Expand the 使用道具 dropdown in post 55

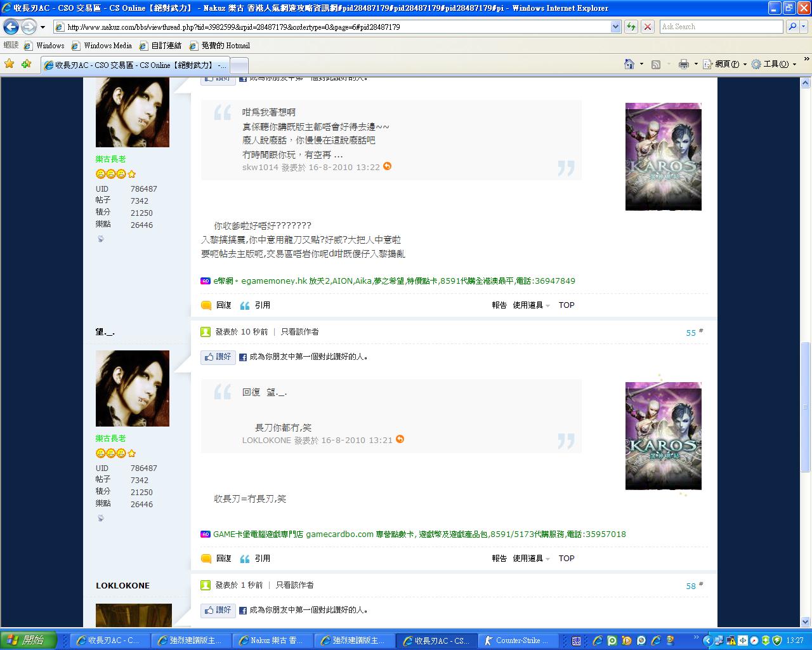point(531,559)
